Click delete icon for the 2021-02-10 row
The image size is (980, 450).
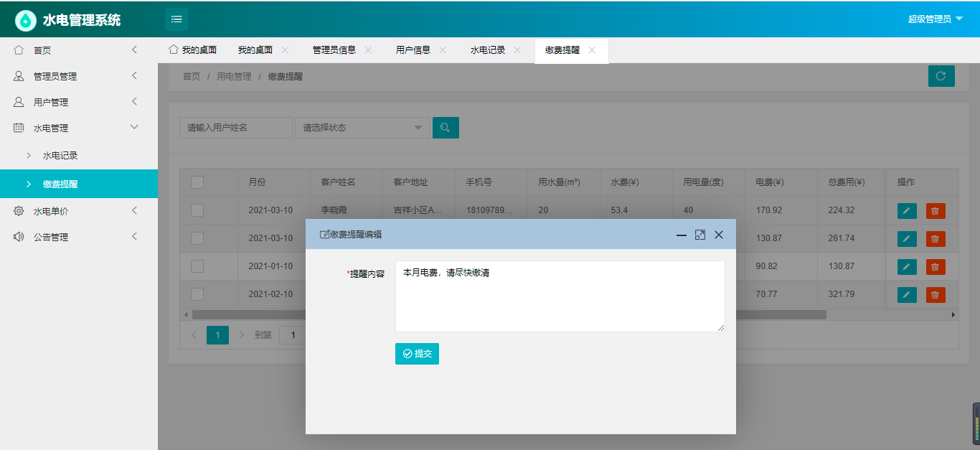click(936, 294)
